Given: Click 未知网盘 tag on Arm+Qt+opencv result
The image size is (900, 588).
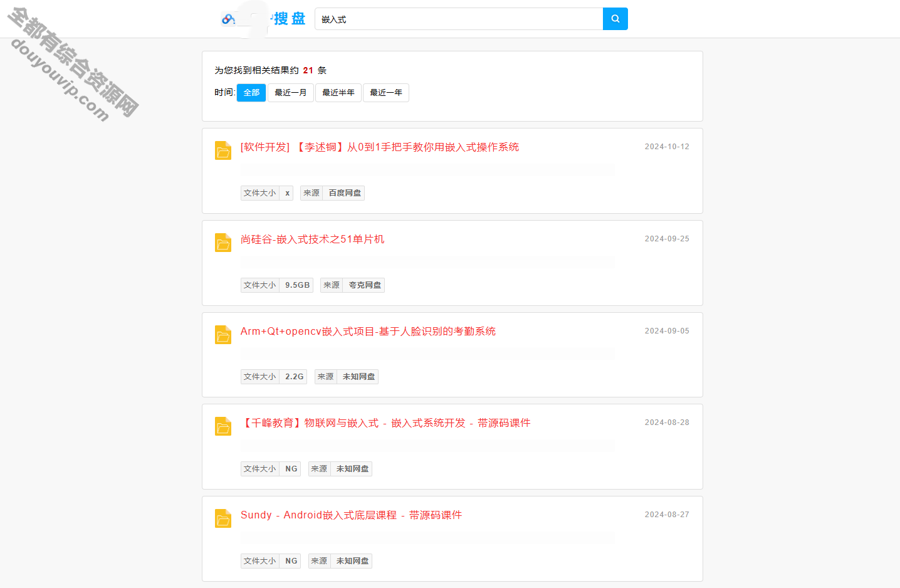Looking at the screenshot, I should point(358,377).
